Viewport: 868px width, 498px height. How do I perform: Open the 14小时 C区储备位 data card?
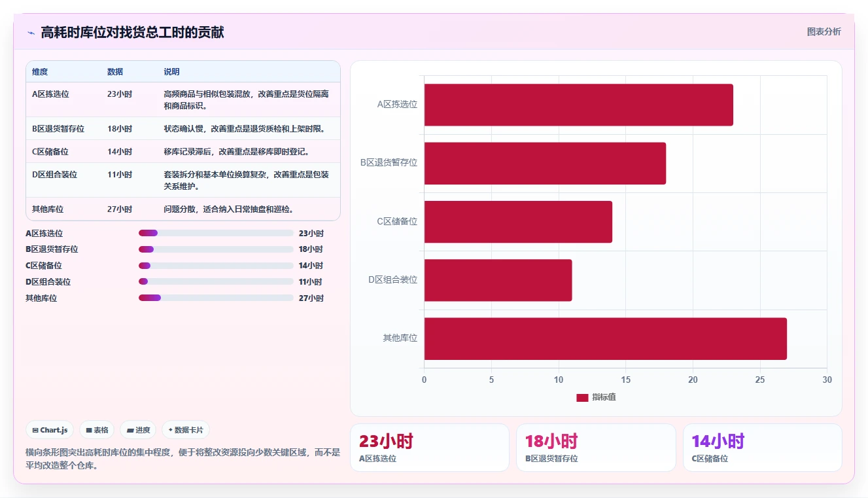coord(763,448)
